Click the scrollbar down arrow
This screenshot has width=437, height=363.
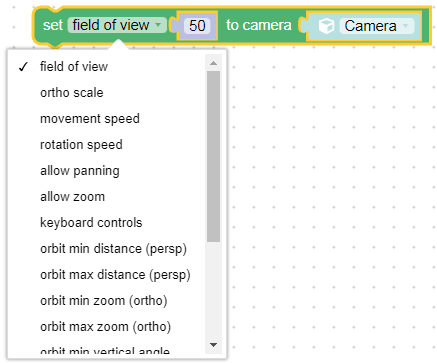pyautogui.click(x=213, y=345)
